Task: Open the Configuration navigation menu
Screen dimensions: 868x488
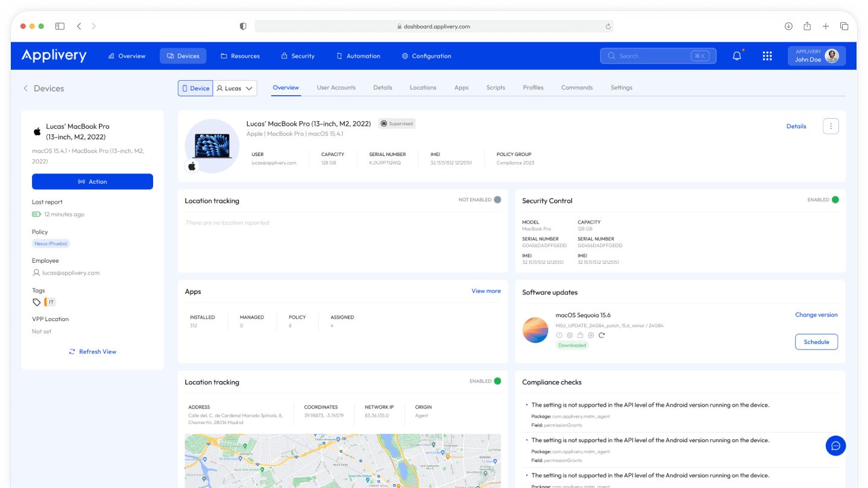Action: (x=426, y=56)
